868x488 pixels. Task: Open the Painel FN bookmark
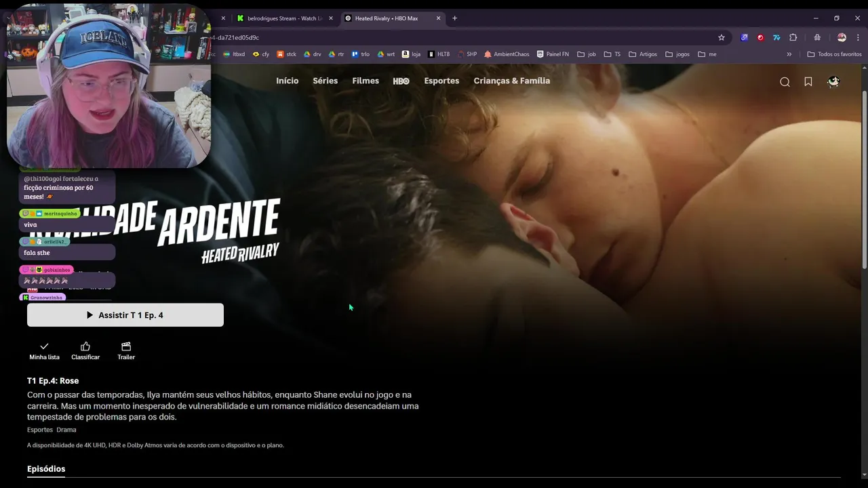[553, 54]
